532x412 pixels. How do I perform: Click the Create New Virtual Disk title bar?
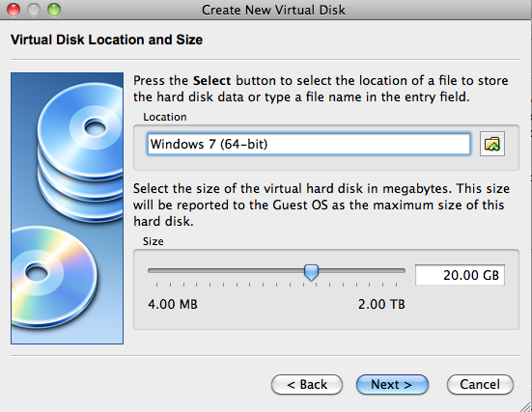coord(273,10)
